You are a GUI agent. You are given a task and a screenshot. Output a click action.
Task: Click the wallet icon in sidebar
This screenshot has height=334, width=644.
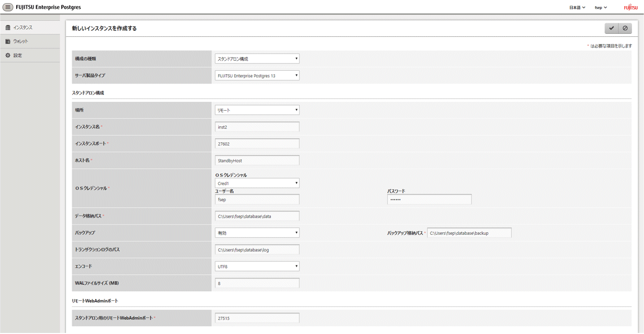pyautogui.click(x=8, y=41)
